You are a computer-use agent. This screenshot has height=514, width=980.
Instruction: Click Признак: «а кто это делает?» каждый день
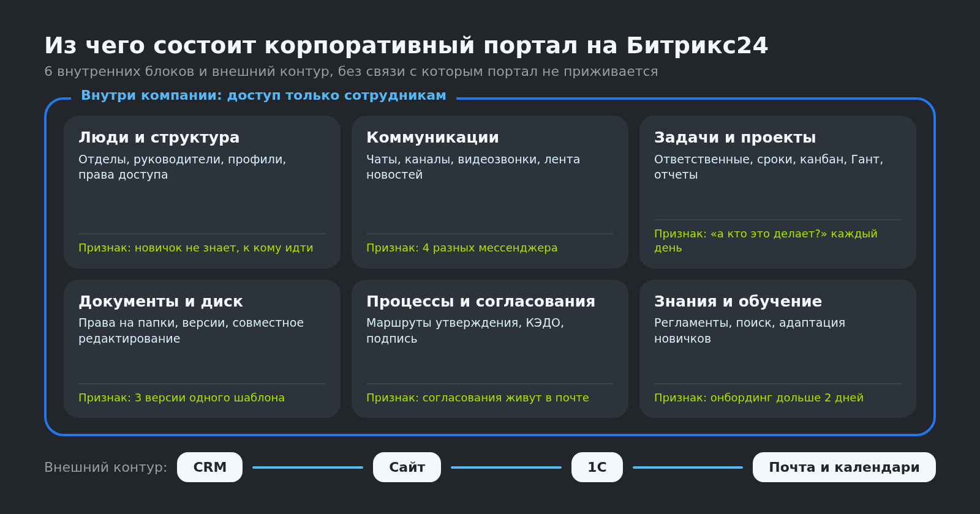point(766,240)
